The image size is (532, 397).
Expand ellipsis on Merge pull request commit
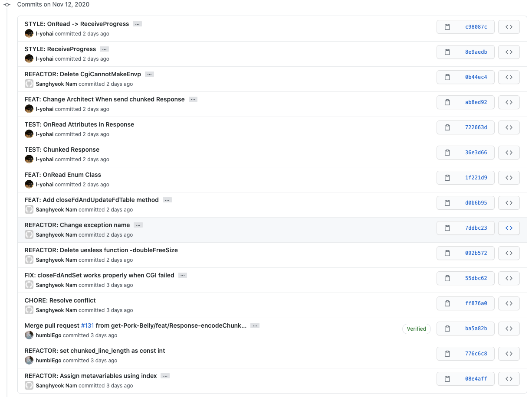[255, 326]
